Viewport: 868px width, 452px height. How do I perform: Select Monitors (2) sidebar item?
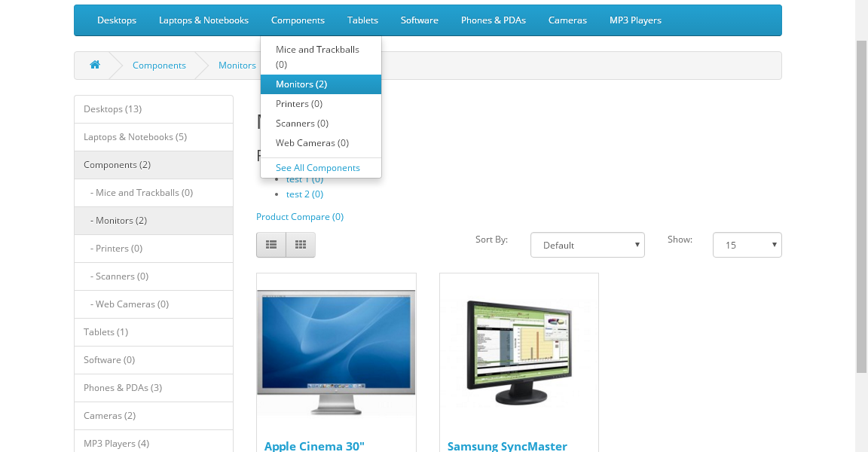pos(154,220)
